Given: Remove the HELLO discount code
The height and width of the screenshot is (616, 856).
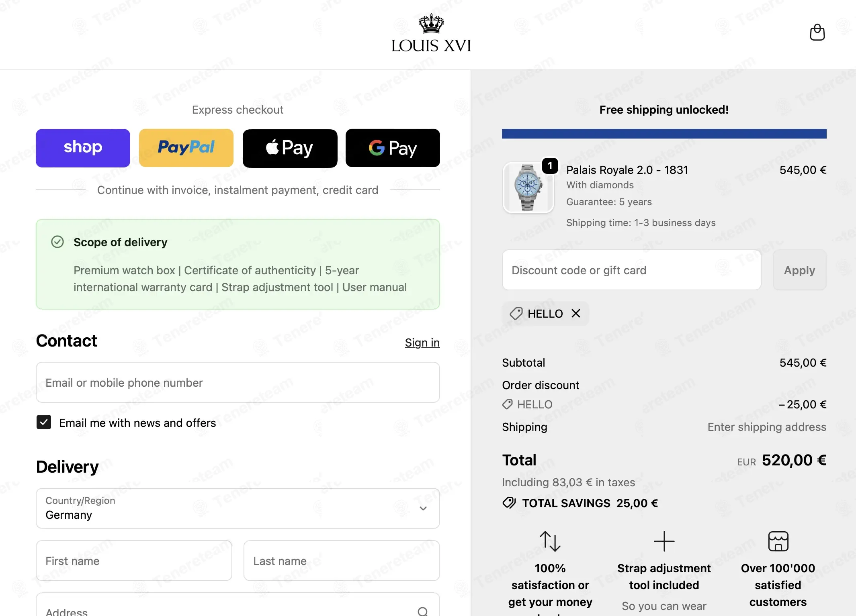Looking at the screenshot, I should (576, 313).
